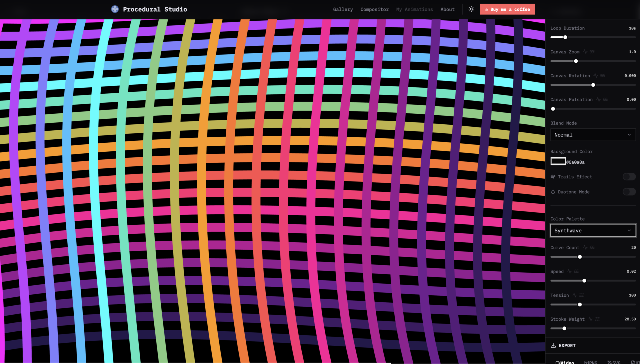Screen dimensions: 640x364
Task: Click the waves icon next to Canvas Rotation
Action: point(603,75)
